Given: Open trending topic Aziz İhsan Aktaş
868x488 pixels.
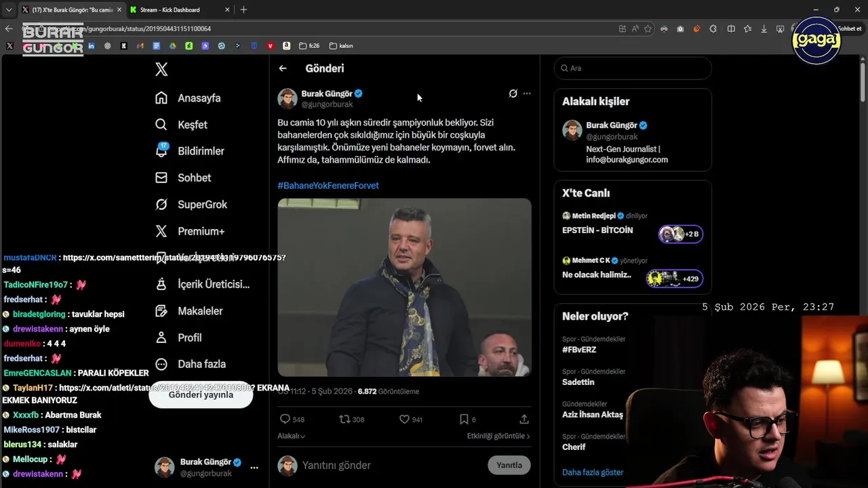Looking at the screenshot, I should (593, 415).
